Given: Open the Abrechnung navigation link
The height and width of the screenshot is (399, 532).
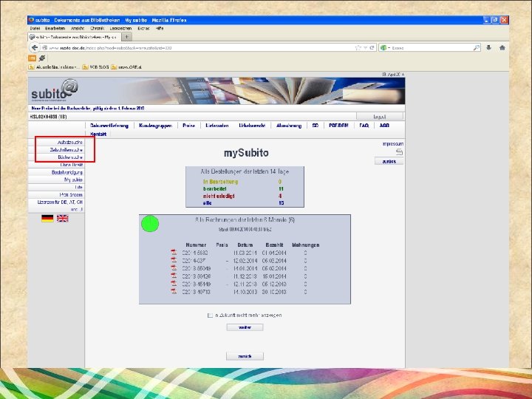Looking at the screenshot, I should pos(289,126).
